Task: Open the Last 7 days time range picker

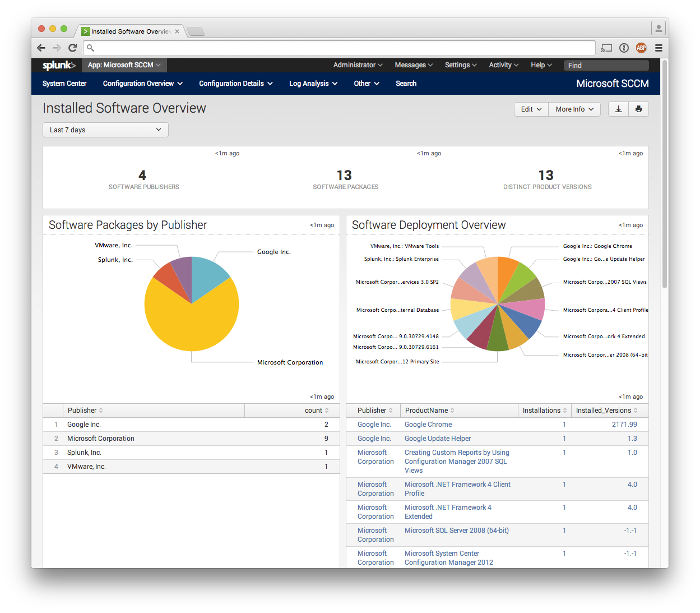Action: [x=105, y=130]
